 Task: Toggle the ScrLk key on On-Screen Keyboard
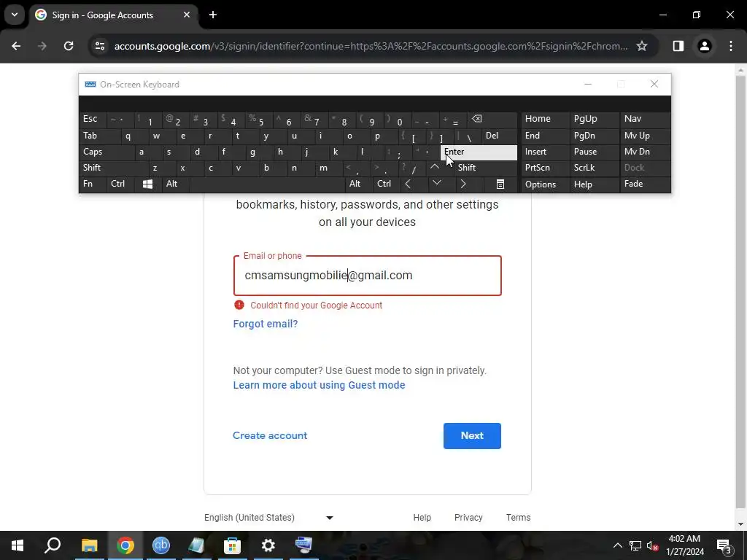tap(594, 168)
